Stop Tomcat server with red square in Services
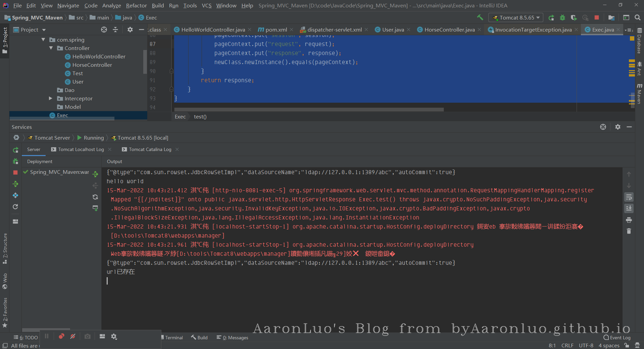Viewport: 644px width, 349px height. (15, 172)
